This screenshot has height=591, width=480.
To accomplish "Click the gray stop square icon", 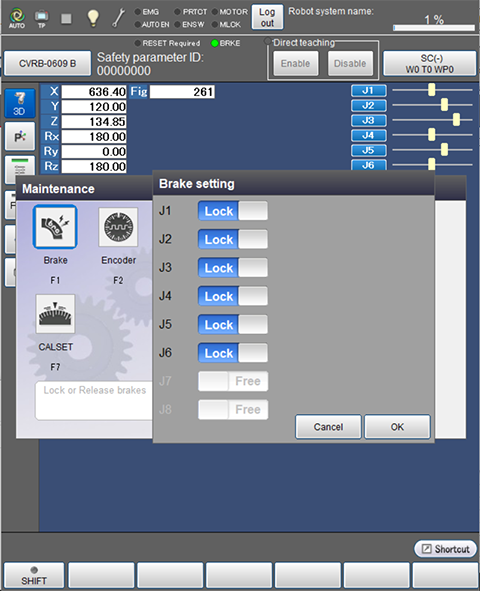I will point(66,18).
